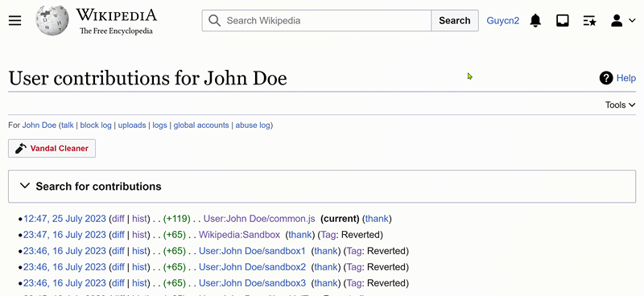Open Guycn2 user page link
Image resolution: width=644 pixels, height=296 pixels.
(x=502, y=21)
